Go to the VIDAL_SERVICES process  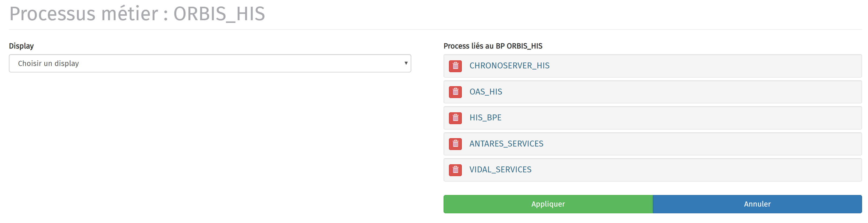click(500, 170)
